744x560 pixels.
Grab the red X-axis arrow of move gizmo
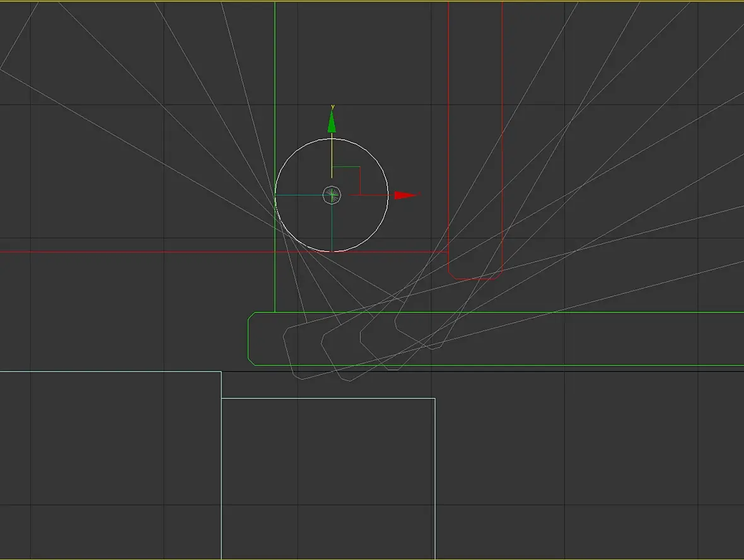point(405,195)
